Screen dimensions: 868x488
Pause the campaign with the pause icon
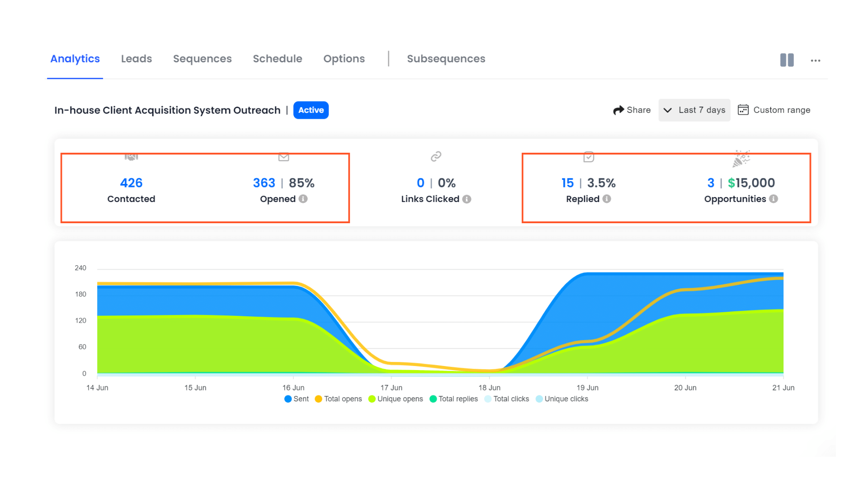pos(787,60)
